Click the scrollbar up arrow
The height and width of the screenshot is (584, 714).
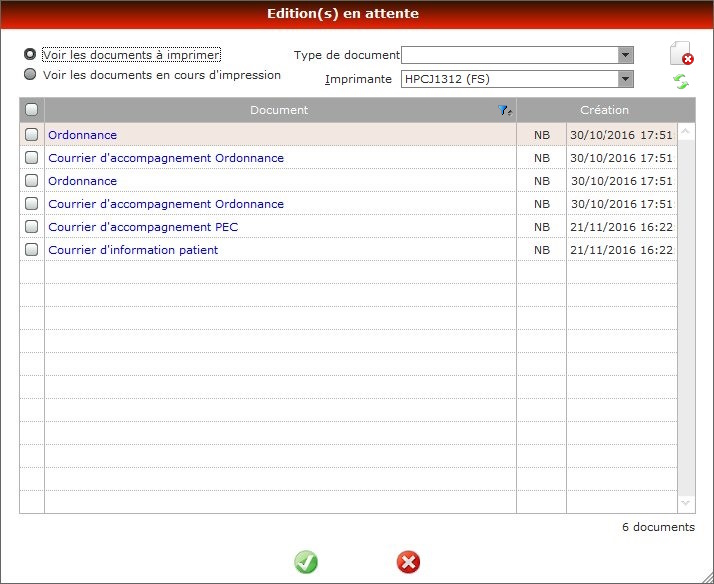[x=686, y=132]
